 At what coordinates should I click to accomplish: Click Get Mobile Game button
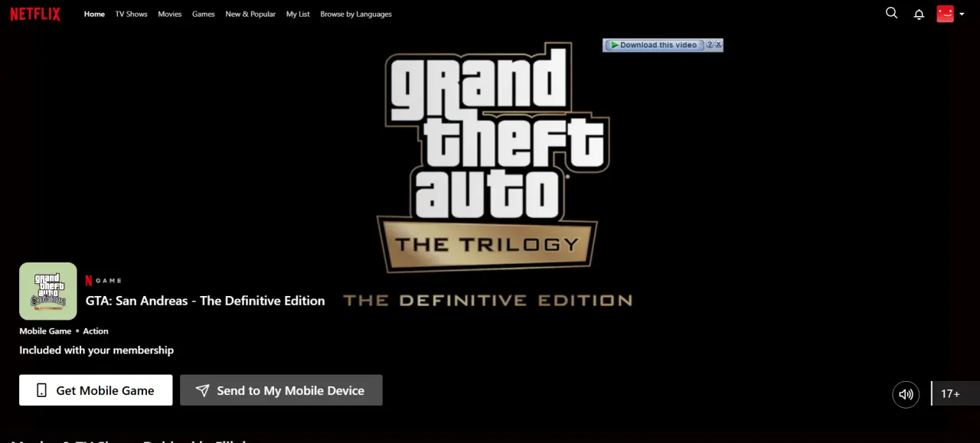click(x=96, y=390)
